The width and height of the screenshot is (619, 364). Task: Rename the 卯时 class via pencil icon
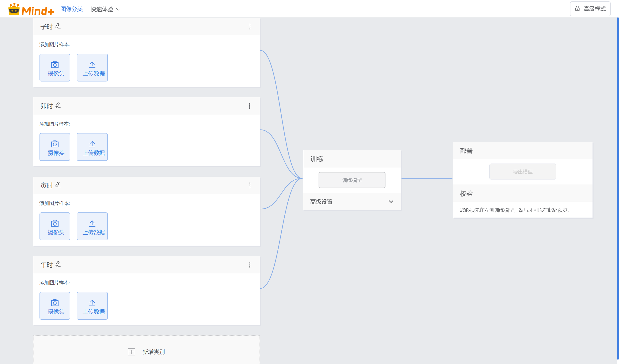(x=58, y=106)
